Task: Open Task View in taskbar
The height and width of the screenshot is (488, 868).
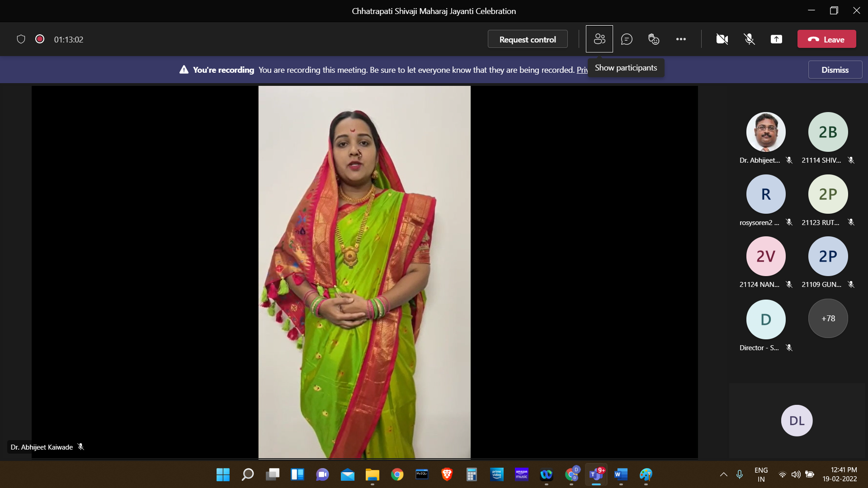Action: point(273,474)
